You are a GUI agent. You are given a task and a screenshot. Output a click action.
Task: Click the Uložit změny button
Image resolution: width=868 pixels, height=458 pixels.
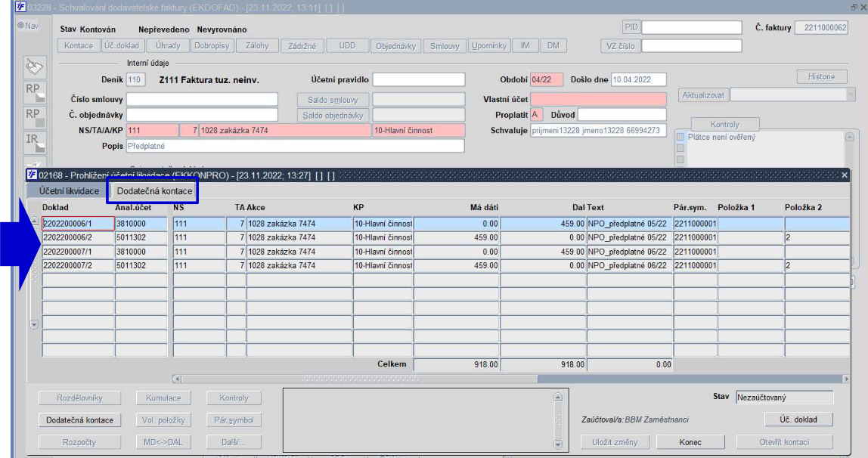point(615,442)
